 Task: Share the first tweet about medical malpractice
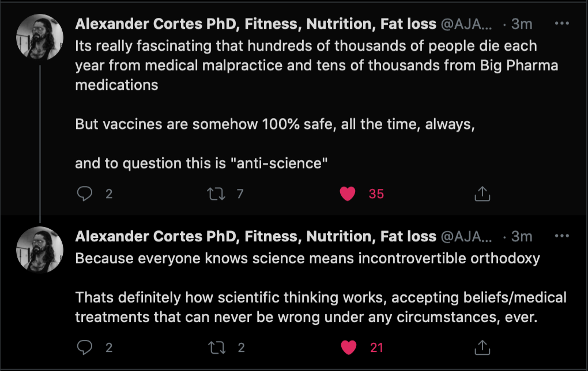[481, 194]
